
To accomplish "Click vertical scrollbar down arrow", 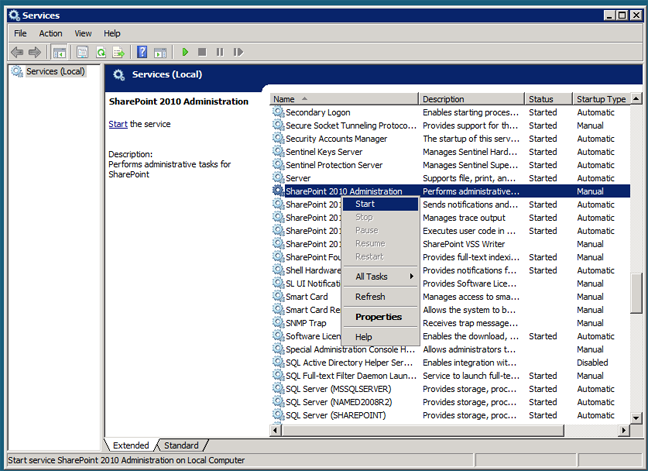I will point(636,418).
